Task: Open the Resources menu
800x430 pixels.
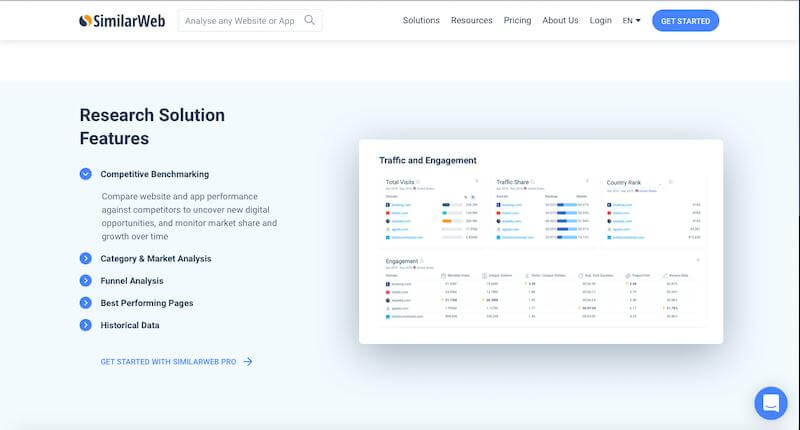Action: 471,20
